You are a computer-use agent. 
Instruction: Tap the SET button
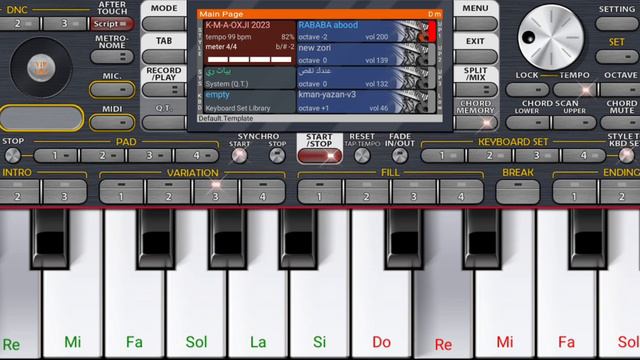click(617, 56)
